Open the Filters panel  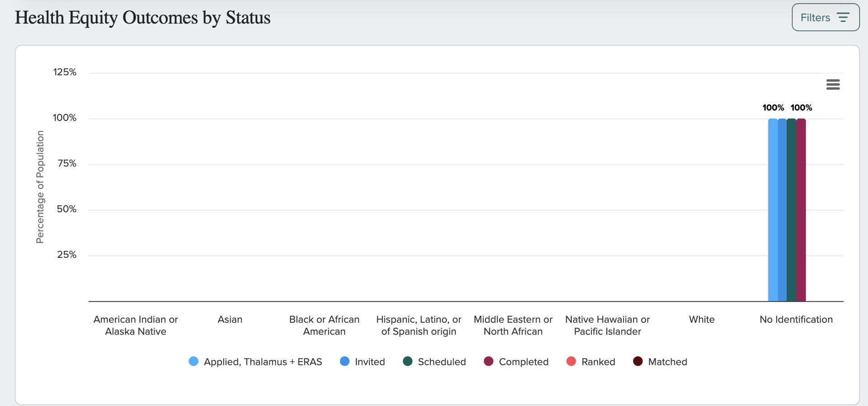826,18
